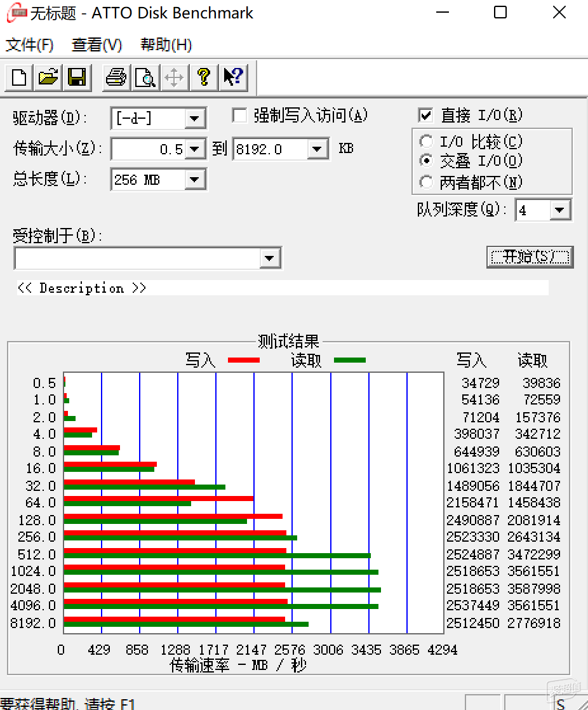Expand the 受控制于(B) dropdown
The image size is (588, 710).
coord(269,258)
